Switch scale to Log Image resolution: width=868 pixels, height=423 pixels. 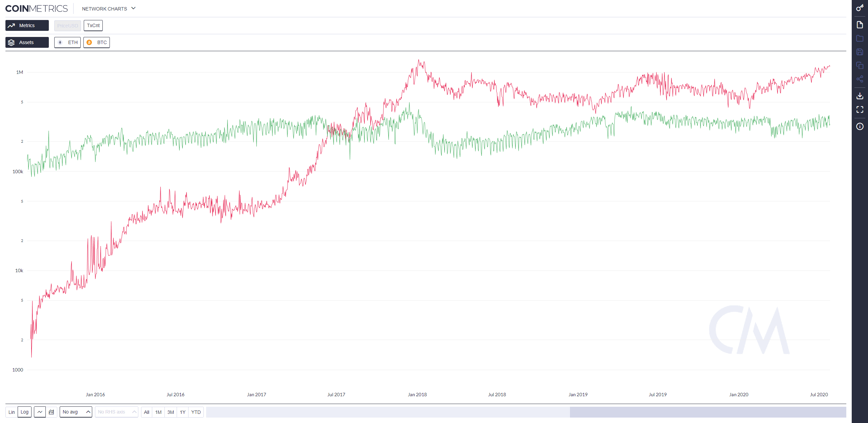click(x=24, y=412)
